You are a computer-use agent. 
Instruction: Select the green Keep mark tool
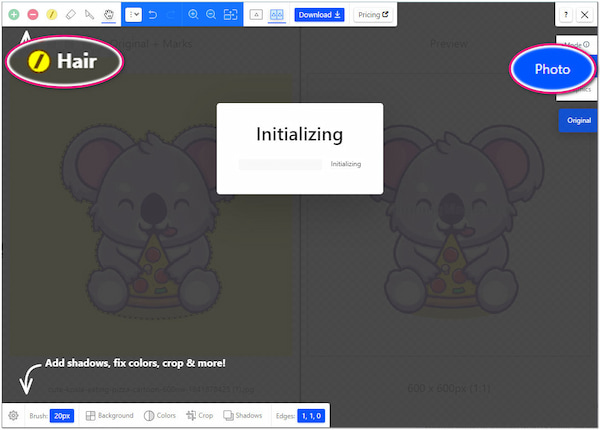pos(14,15)
